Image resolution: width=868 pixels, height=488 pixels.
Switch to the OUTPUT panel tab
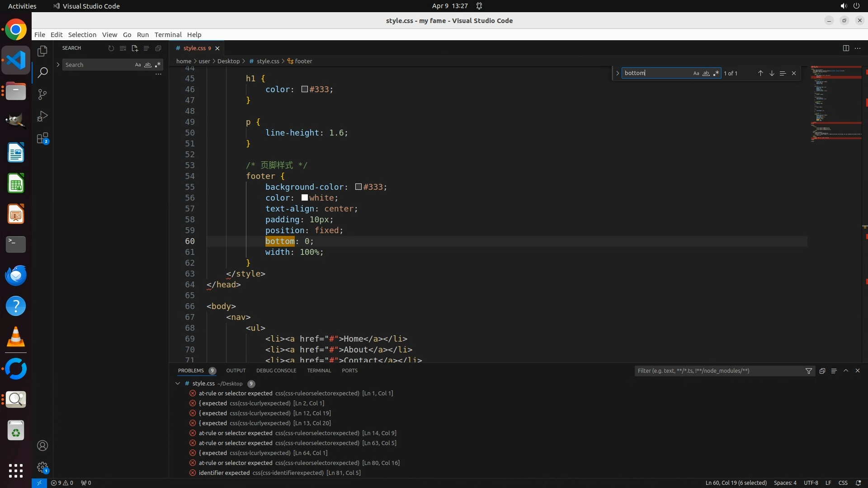pyautogui.click(x=236, y=371)
